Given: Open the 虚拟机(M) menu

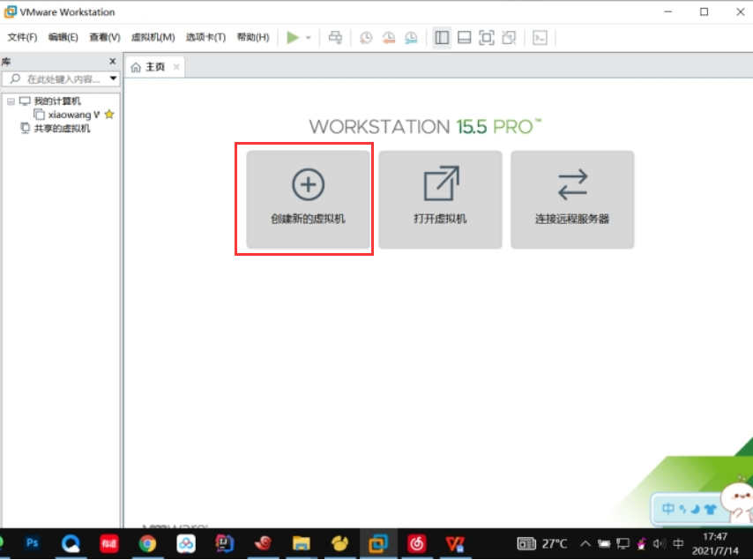Looking at the screenshot, I should coord(153,37).
